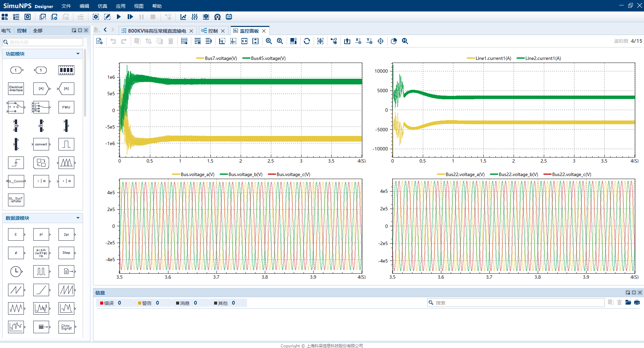The height and width of the screenshot is (348, 644).
Task: Select the Step source block
Action: (66, 253)
